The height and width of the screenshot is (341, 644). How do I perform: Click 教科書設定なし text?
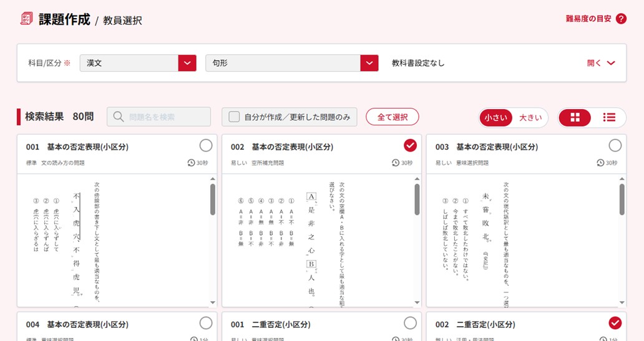(x=417, y=63)
